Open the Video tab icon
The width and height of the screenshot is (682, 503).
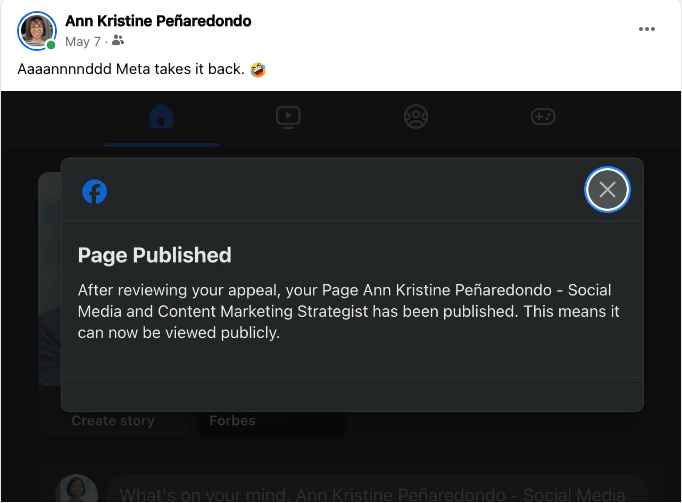click(x=288, y=117)
